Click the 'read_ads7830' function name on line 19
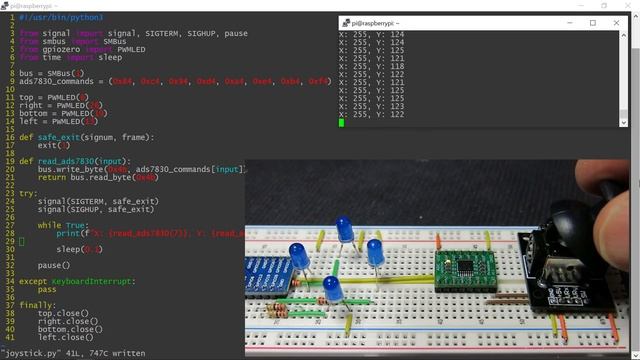Image resolution: width=640 pixels, height=360 pixels. 66,161
